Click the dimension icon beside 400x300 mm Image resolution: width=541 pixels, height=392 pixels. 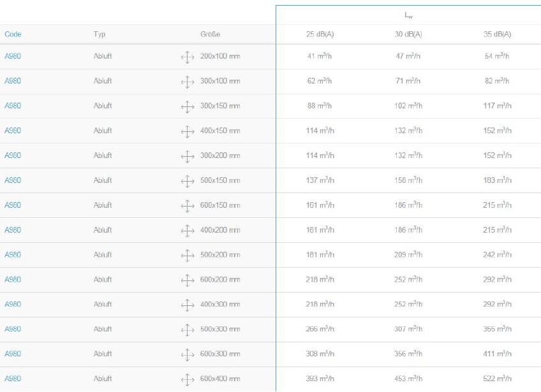click(188, 305)
